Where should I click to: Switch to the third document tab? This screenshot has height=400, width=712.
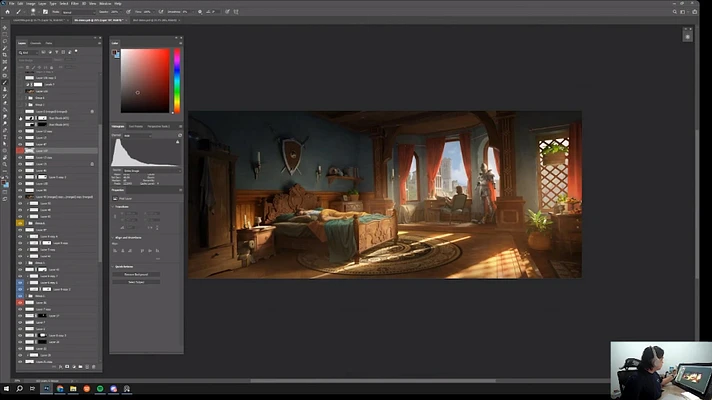(155, 20)
